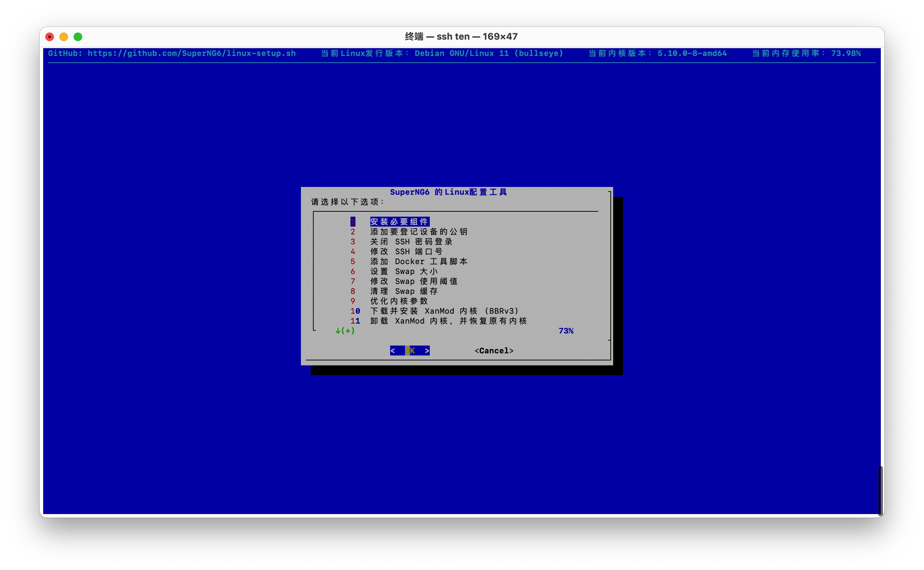924x570 pixels.
Task: Maximize the terminal with green button
Action: point(78,36)
